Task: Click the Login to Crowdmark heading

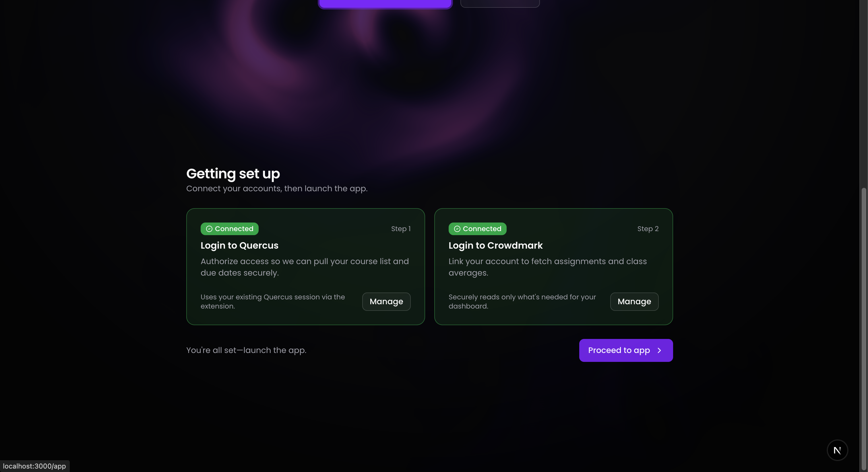Action: (496, 245)
